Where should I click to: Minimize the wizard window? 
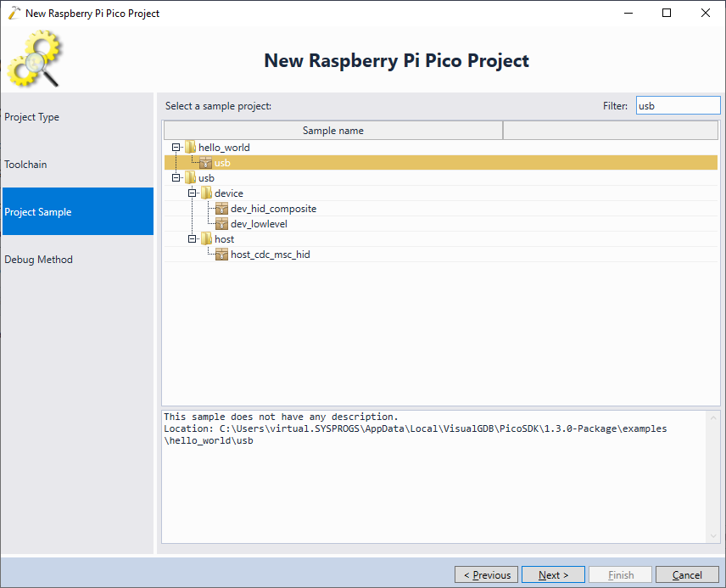(x=628, y=13)
